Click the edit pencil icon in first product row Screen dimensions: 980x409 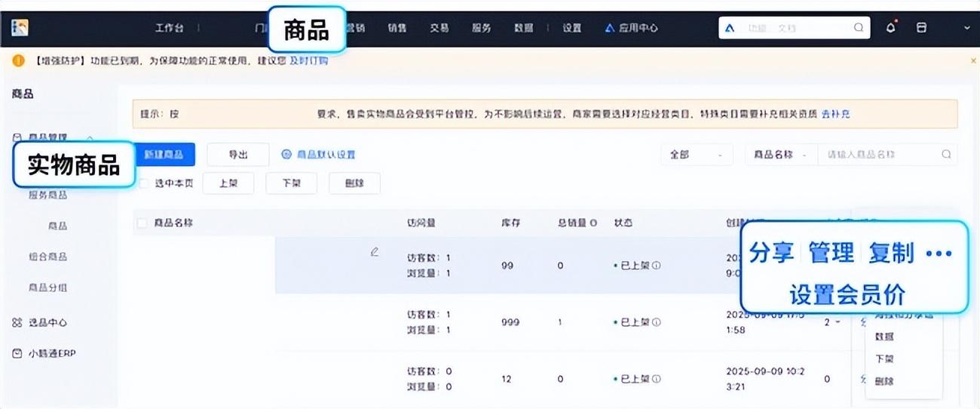(375, 252)
